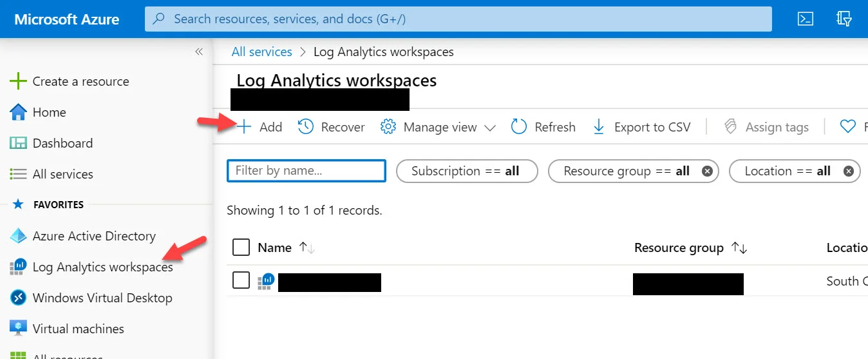Viewport: 868px width, 359px height.
Task: Click the search magnifier icon
Action: (158, 19)
